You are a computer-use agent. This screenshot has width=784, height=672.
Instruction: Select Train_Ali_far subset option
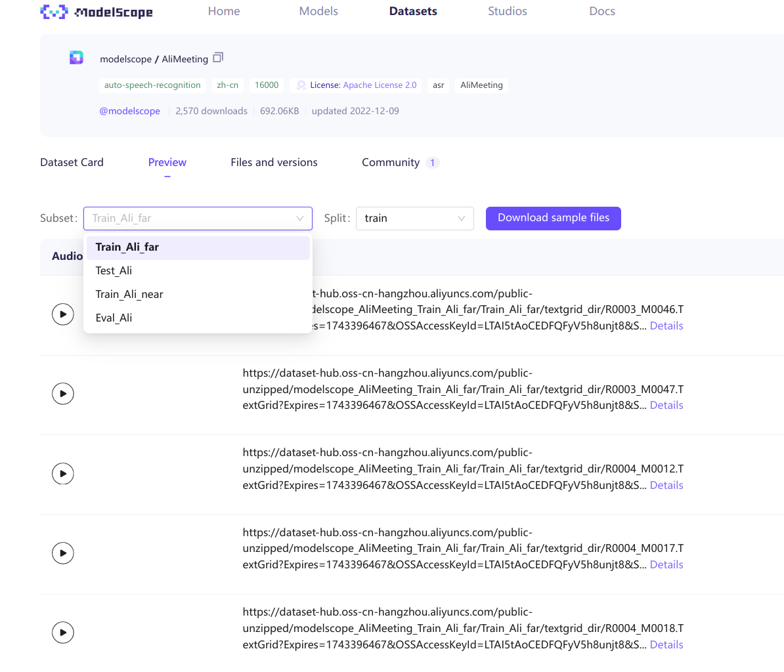[198, 247]
